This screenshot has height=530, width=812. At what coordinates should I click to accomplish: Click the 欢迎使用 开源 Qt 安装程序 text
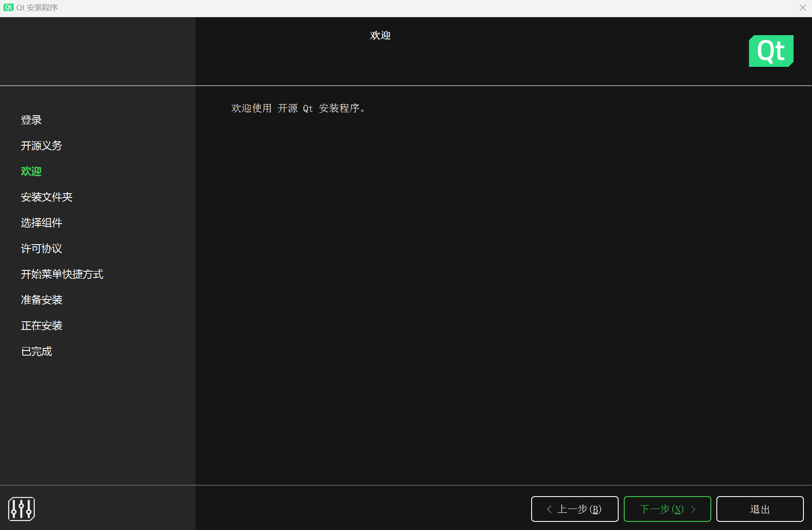[298, 108]
